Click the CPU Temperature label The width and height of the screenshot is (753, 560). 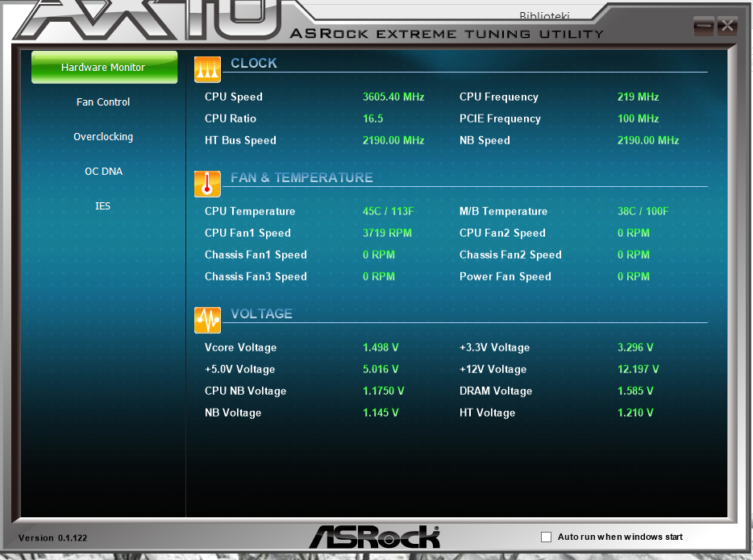[250, 211]
